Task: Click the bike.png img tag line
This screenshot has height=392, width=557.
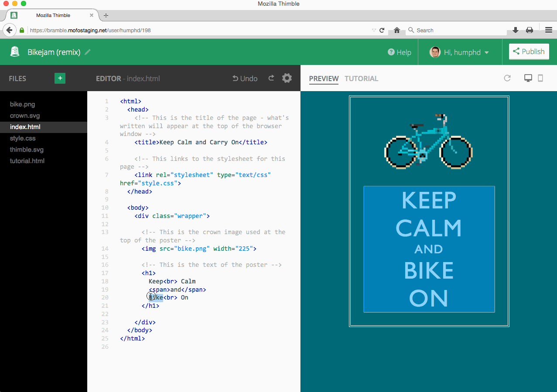Action: (199, 249)
